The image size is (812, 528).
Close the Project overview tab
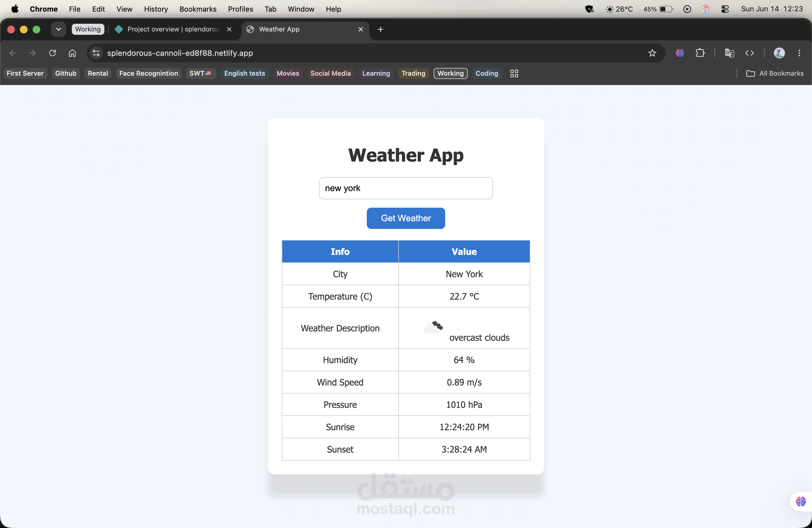(229, 29)
